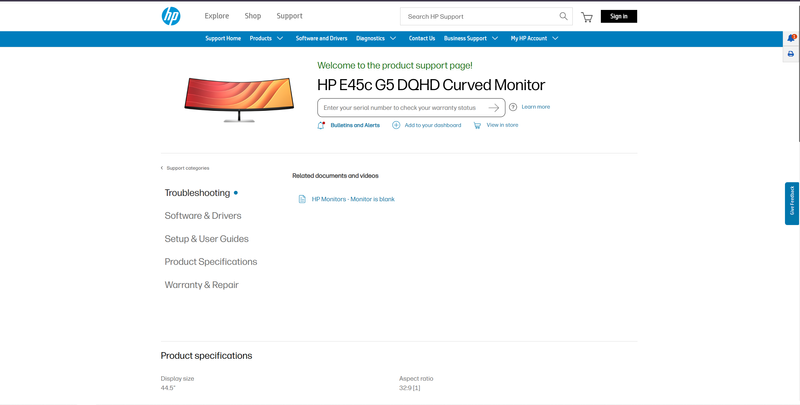The image size is (800, 405).
Task: Click the search magnifier icon
Action: pos(563,16)
